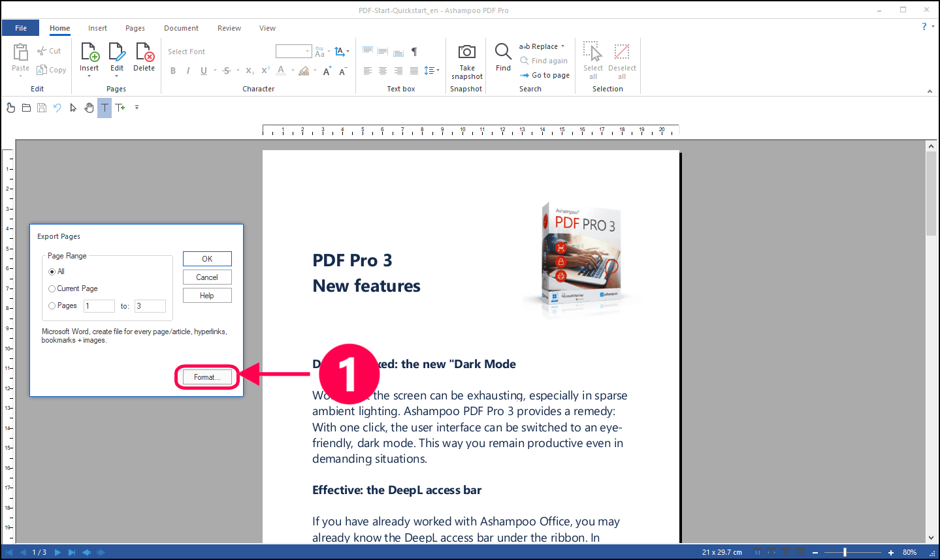Switch to the Review ribbon tab

coord(229,28)
